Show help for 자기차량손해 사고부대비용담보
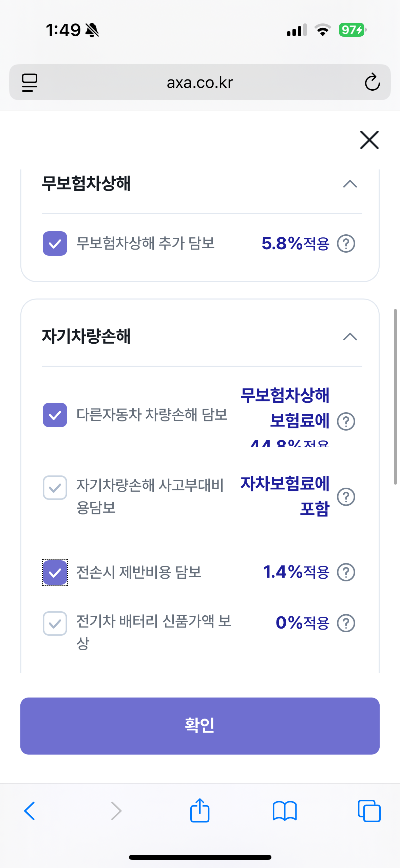The width and height of the screenshot is (400, 868). point(346,497)
